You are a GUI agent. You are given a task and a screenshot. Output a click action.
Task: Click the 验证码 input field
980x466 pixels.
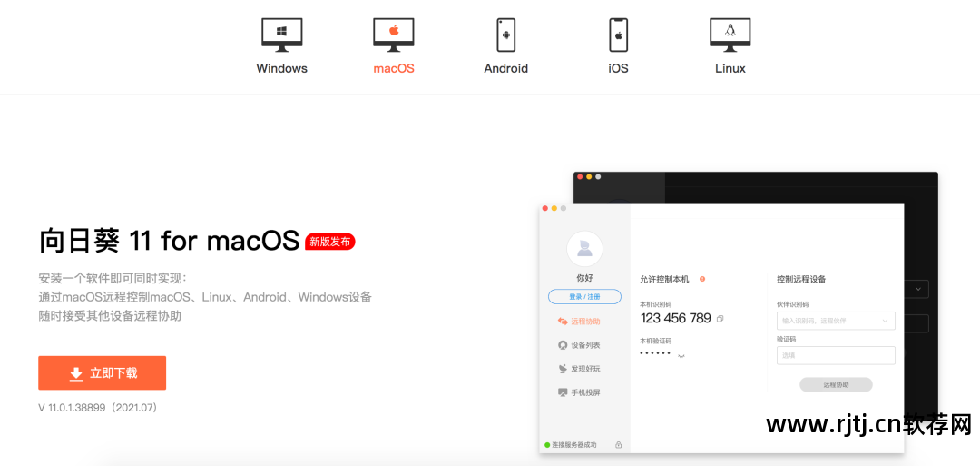click(835, 355)
